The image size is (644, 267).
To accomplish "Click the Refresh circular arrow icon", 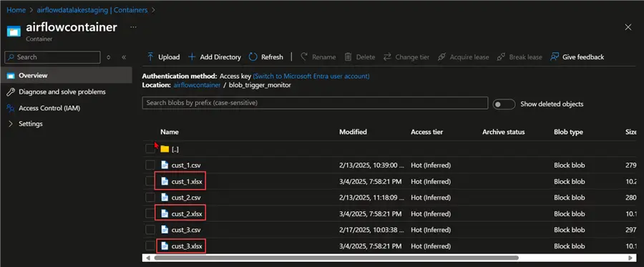I will point(253,57).
